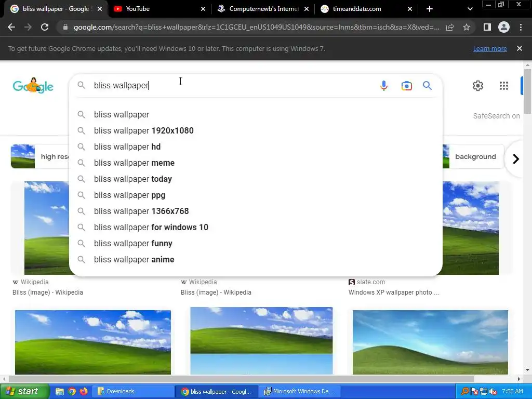The width and height of the screenshot is (532, 399).
Task: Open the Windows Start menu
Action: tap(24, 391)
